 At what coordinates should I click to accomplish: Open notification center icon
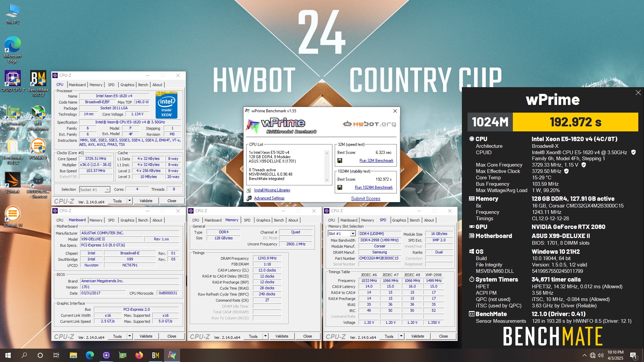(x=634, y=355)
